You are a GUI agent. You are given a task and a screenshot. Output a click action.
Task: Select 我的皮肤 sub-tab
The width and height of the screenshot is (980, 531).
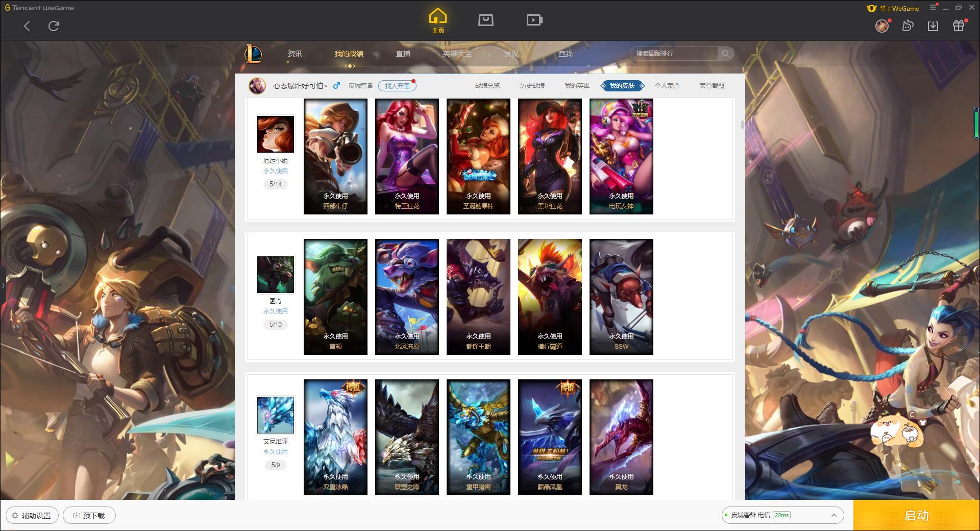click(x=622, y=86)
